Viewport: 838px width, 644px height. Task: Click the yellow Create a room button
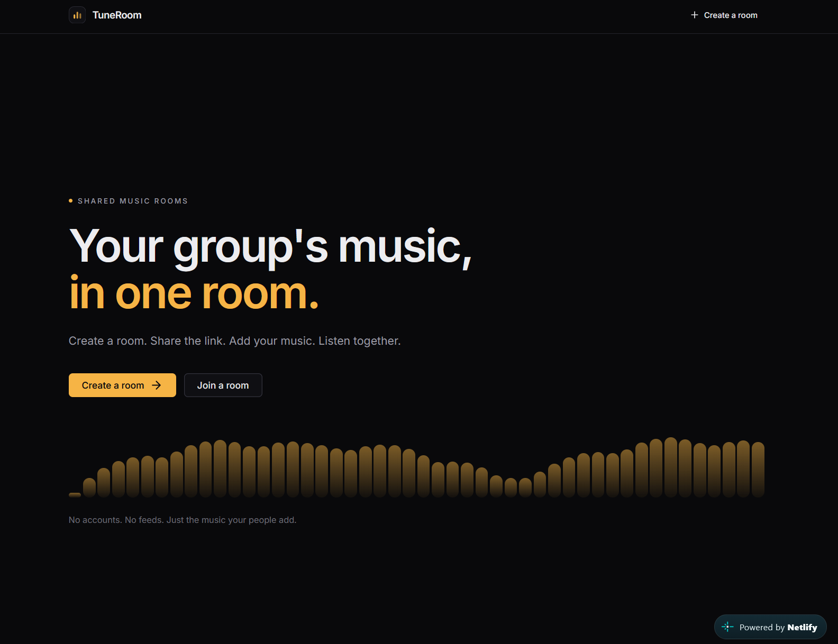pos(122,385)
